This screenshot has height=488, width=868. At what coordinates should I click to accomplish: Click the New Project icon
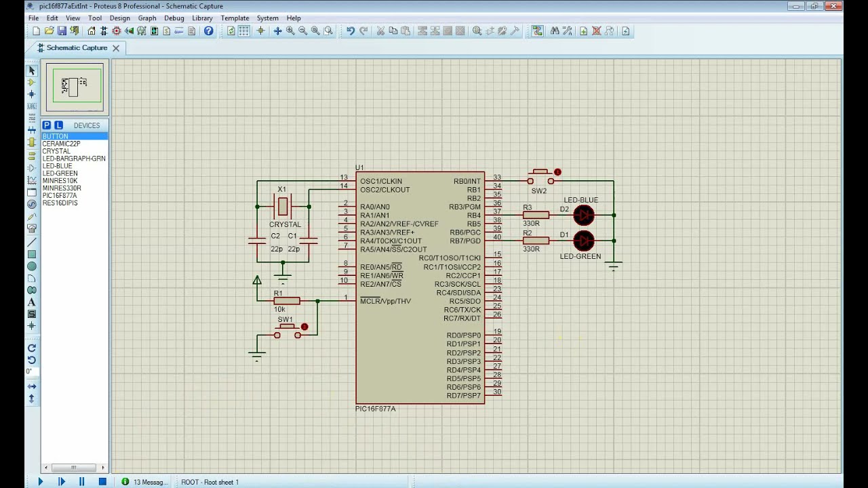click(x=37, y=31)
